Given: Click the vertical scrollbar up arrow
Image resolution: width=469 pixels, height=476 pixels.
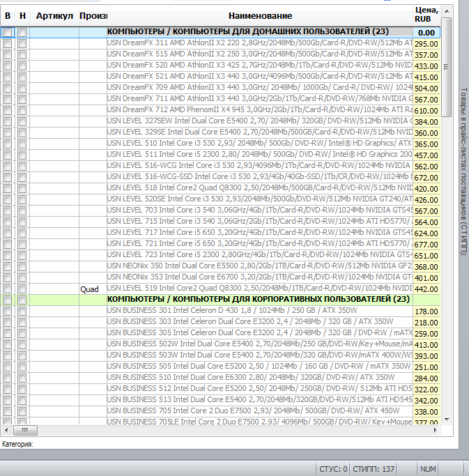Looking at the screenshot, I should (447, 11).
